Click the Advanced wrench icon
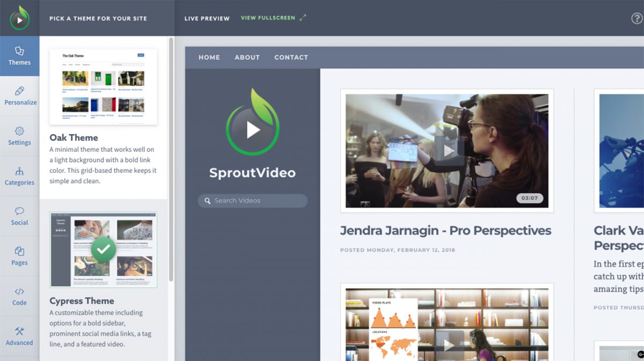The height and width of the screenshot is (361, 644). click(x=20, y=336)
